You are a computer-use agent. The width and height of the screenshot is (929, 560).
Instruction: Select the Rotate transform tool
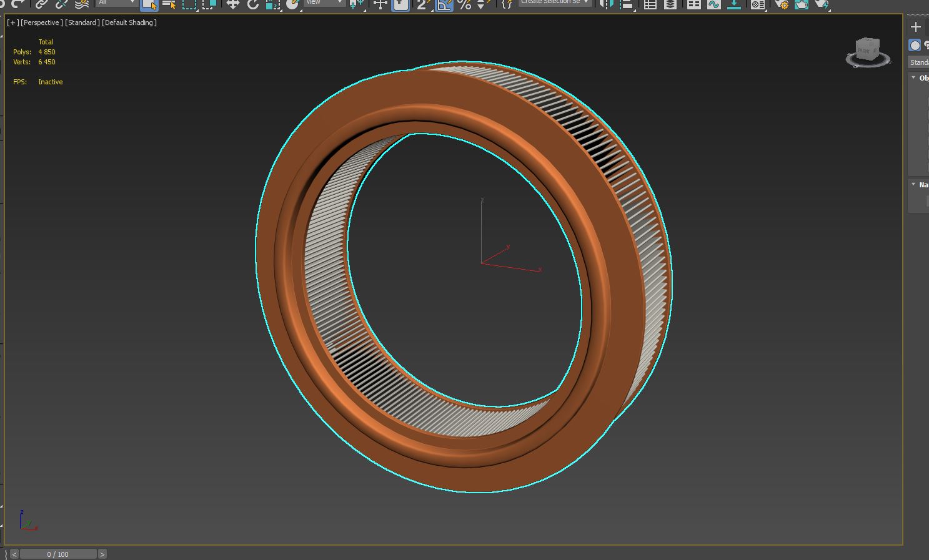tap(252, 4)
